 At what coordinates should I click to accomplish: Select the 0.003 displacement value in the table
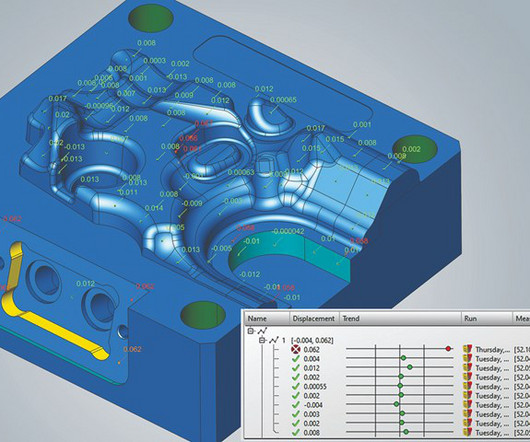coord(311,414)
